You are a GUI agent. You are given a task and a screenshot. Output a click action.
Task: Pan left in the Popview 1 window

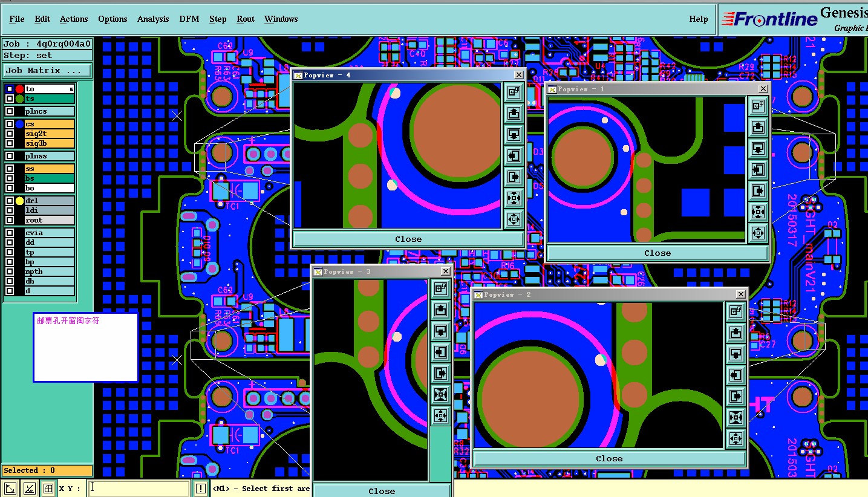[x=758, y=169]
